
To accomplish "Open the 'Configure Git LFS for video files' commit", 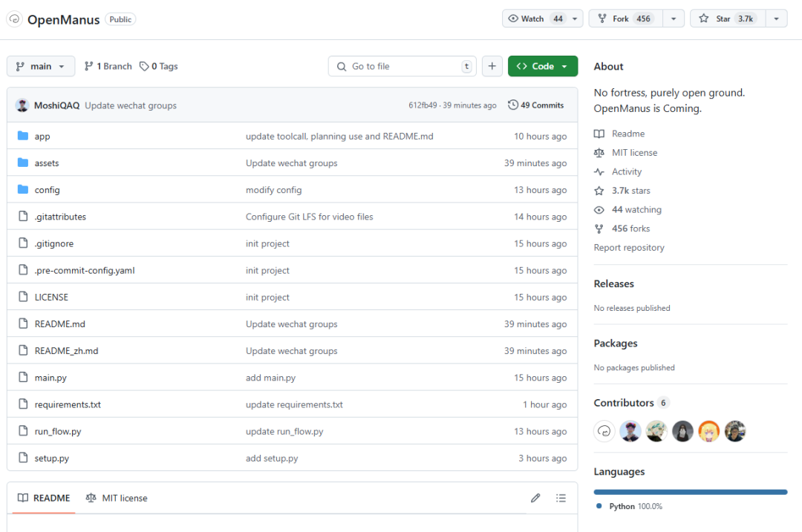I will pyautogui.click(x=310, y=217).
